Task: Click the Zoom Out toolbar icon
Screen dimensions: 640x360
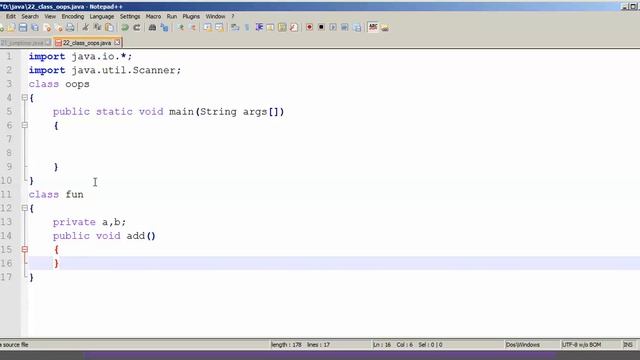Action: point(192,27)
